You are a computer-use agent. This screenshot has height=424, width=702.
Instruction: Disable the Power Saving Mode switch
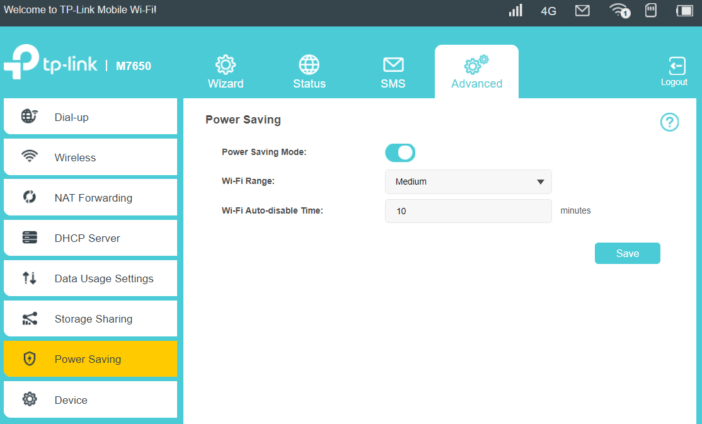[400, 153]
